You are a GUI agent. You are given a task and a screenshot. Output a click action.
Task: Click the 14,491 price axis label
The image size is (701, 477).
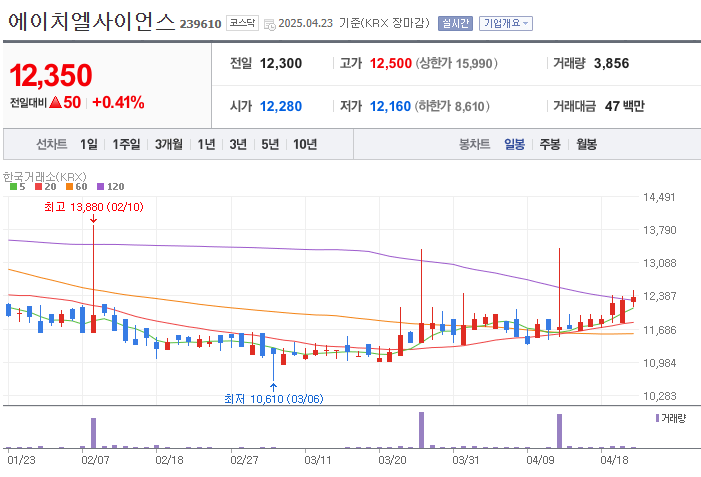click(660, 197)
